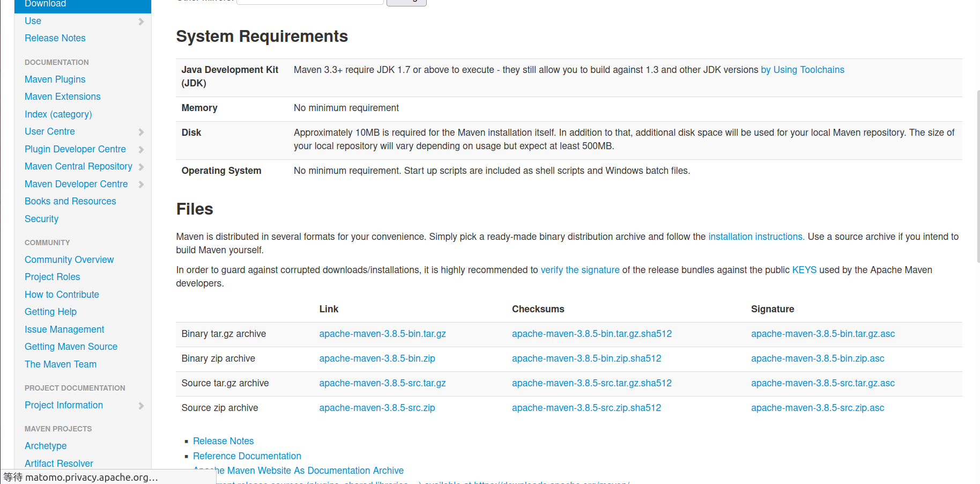The height and width of the screenshot is (484, 980).
Task: Open apache-maven-3.8.5-bin.tar.gz.sha512 checksum
Action: 592,334
